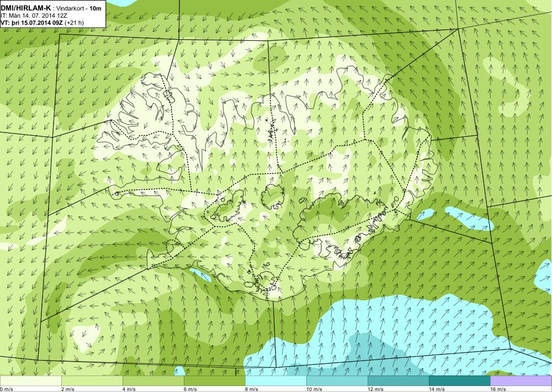Viewport: 552px width, 392px height.
Task: Click the DMI/HIRLAM-K title text
Action: [x=25, y=8]
